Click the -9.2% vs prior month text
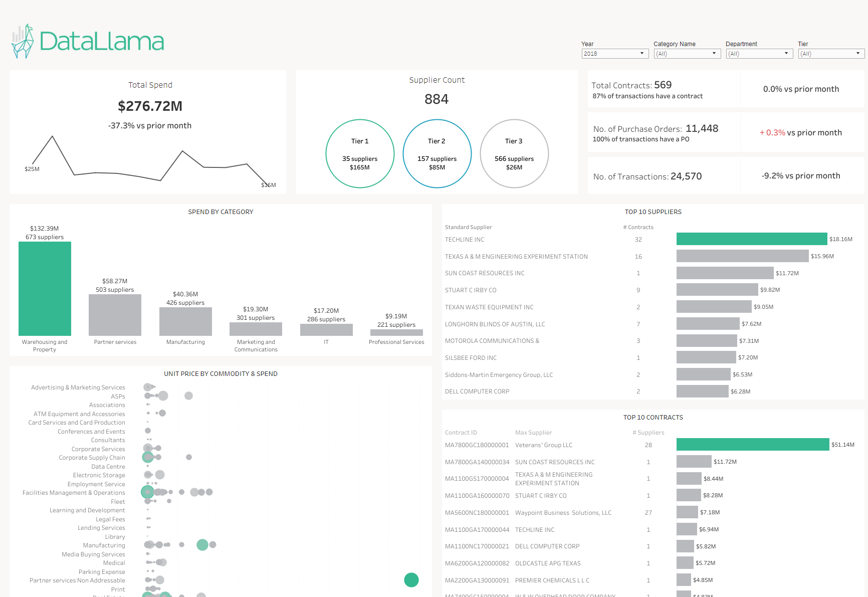Viewport: 868px width, 597px height. 801,175
